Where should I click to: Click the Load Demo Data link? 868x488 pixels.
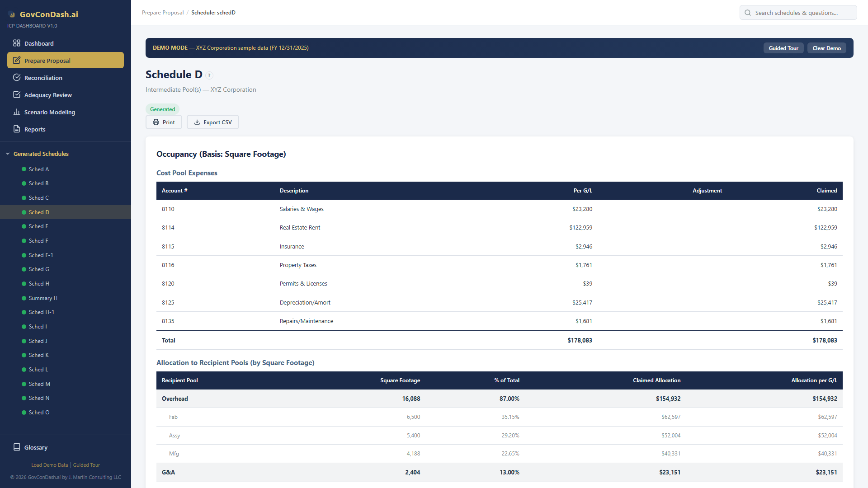click(x=49, y=465)
